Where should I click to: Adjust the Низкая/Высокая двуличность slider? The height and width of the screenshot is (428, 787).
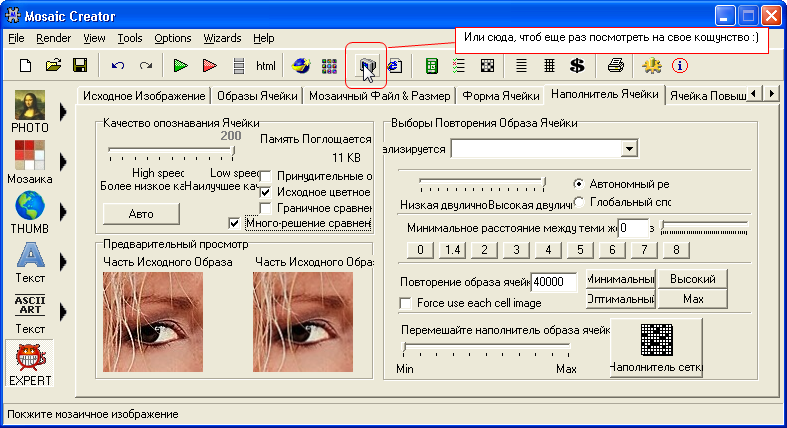click(482, 184)
